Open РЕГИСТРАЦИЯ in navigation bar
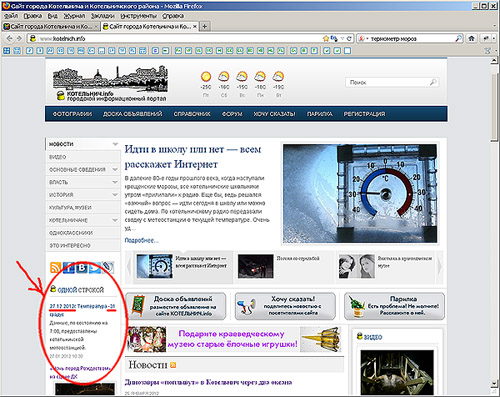 pos(364,114)
